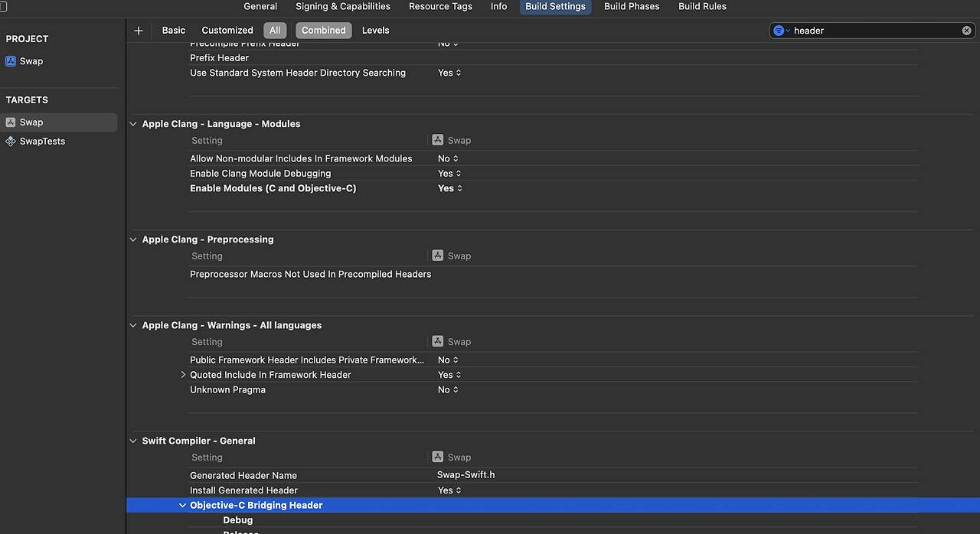Select Install Generated Header setting name
Screen dimensions: 980x534
tap(243, 490)
